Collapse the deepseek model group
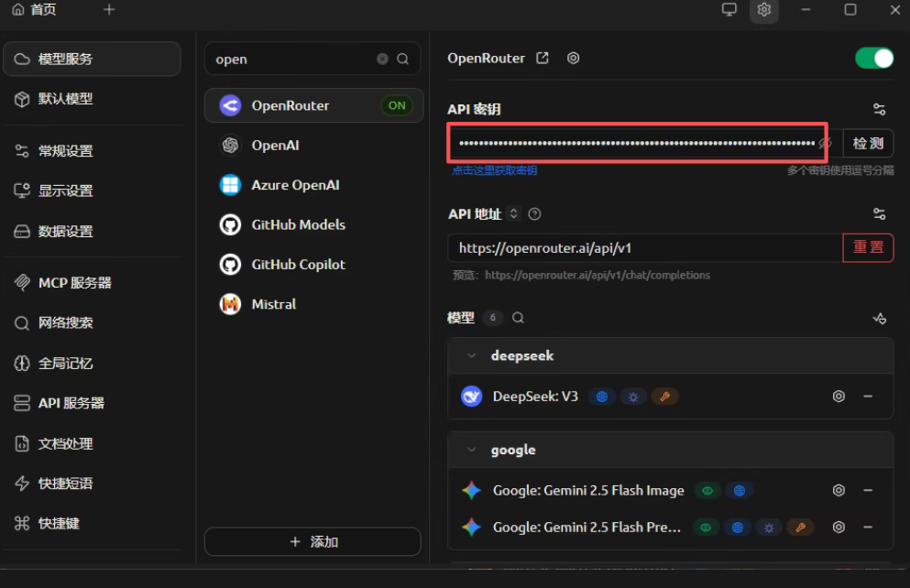The image size is (910, 588). [x=472, y=355]
